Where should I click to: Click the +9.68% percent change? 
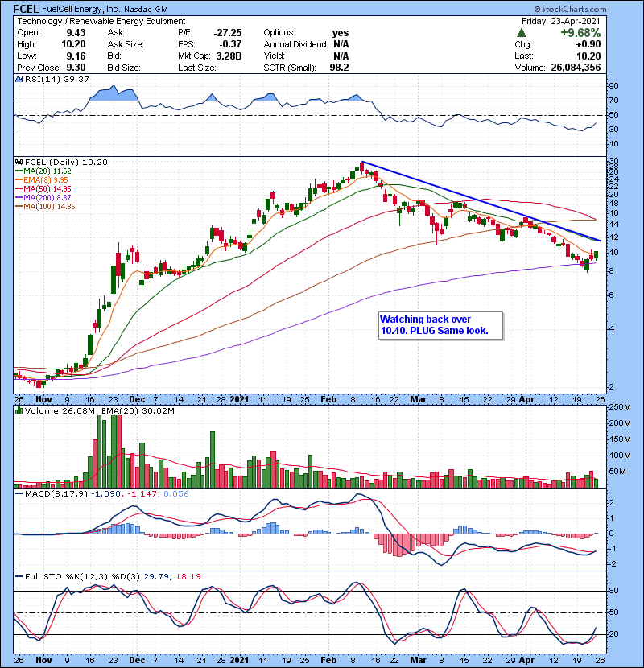[x=580, y=33]
